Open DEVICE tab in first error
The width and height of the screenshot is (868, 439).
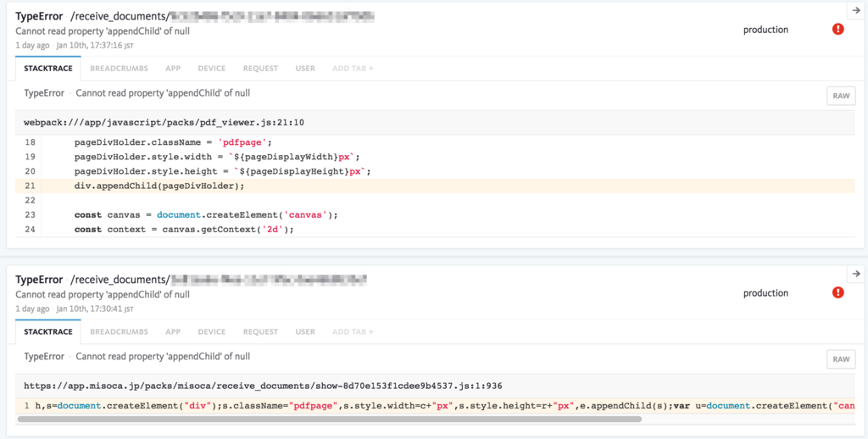pyautogui.click(x=212, y=69)
